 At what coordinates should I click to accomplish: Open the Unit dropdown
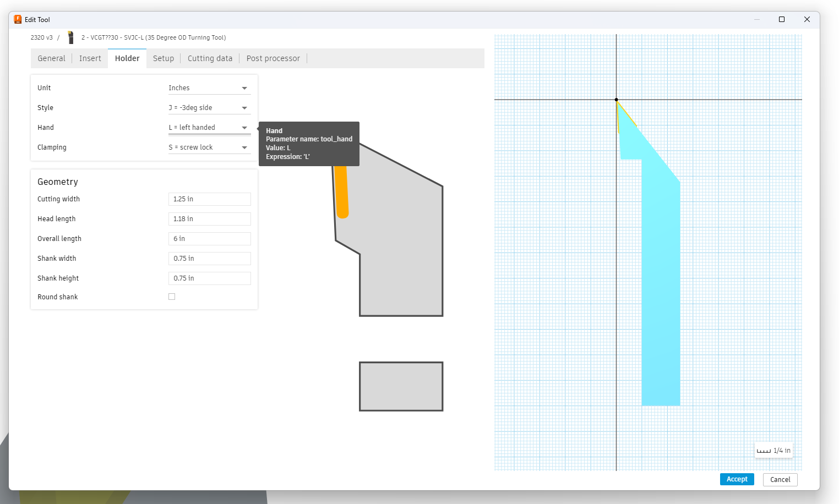click(209, 88)
